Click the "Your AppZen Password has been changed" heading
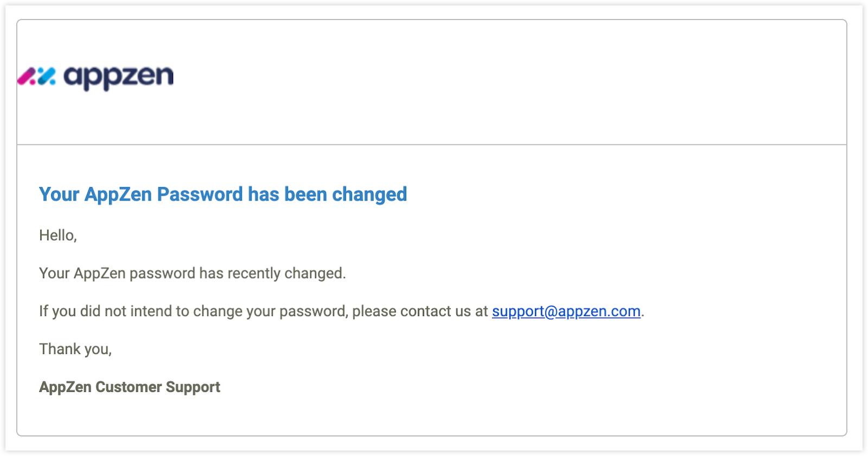Viewport: 868px width, 456px height. 223,194
